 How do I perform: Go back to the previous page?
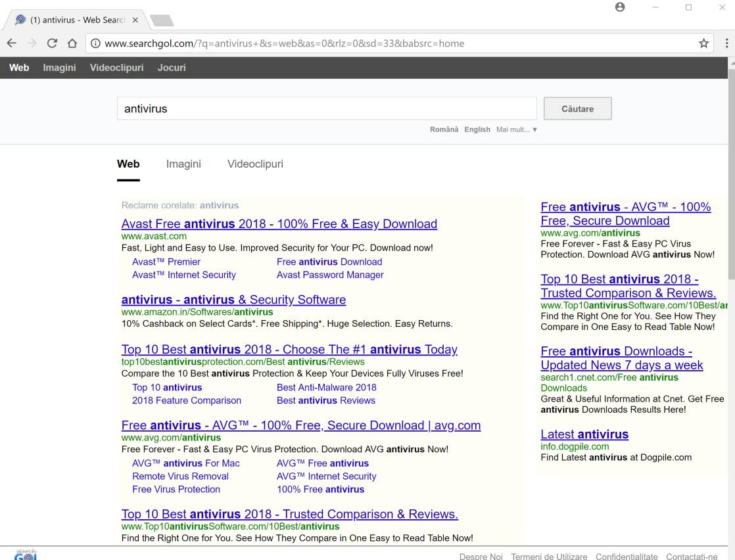pyautogui.click(x=12, y=43)
